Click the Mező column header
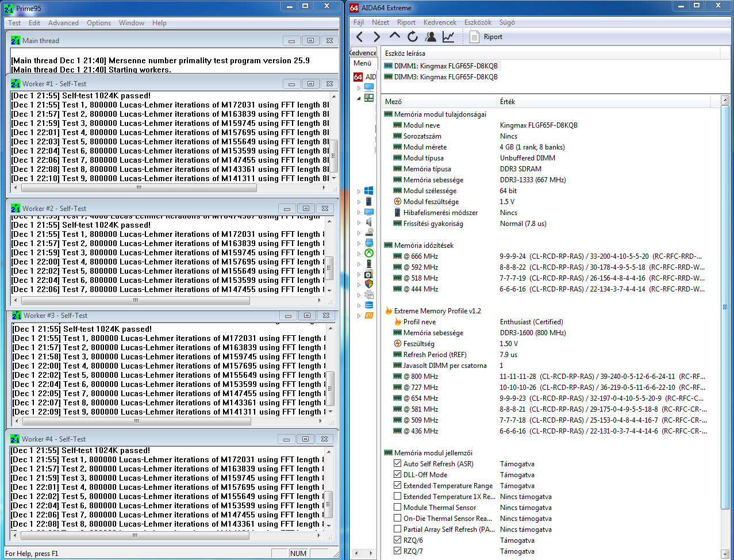Viewport: 734px width, 560px height. 439,101
